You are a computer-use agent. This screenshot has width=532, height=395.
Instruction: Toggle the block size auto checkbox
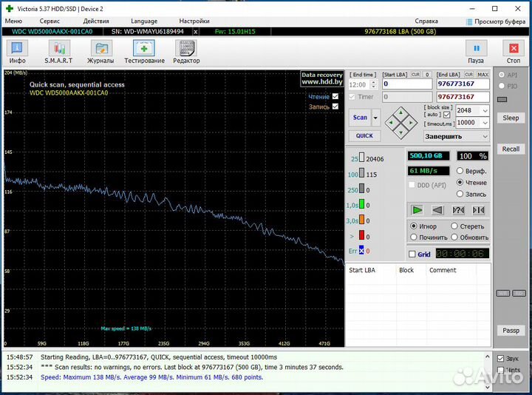[446, 115]
